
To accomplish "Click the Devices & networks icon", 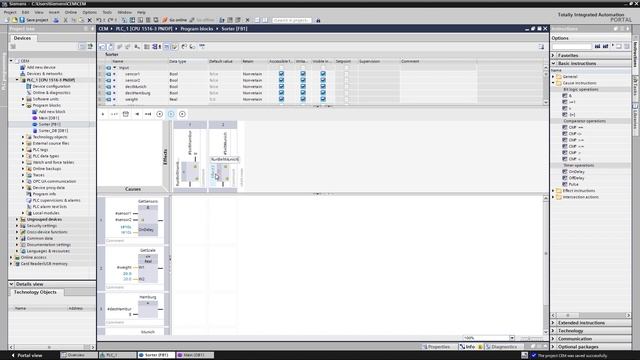I will 23,73.
